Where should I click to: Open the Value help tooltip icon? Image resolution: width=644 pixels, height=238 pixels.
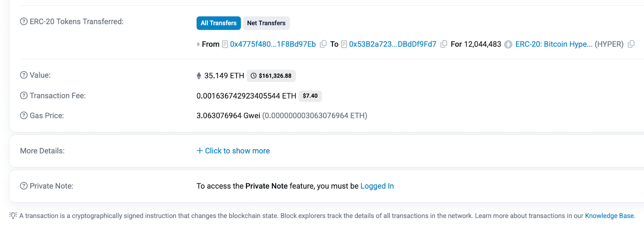[23, 75]
